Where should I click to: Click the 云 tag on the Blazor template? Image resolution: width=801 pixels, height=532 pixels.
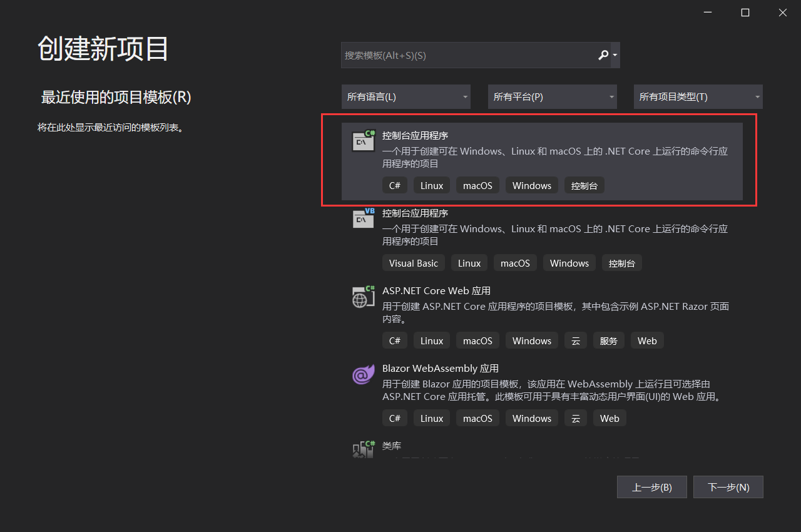tap(576, 417)
